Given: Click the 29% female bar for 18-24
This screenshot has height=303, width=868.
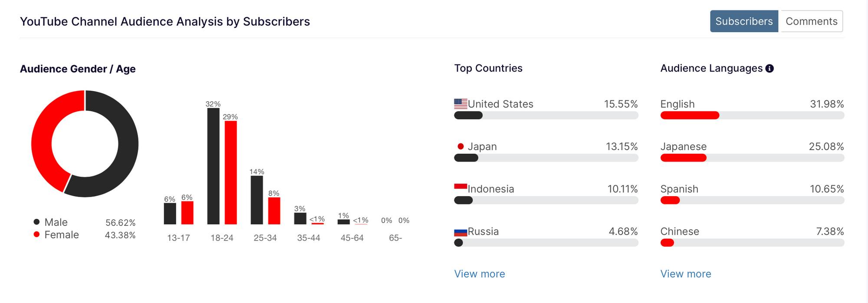Looking at the screenshot, I should (x=230, y=173).
